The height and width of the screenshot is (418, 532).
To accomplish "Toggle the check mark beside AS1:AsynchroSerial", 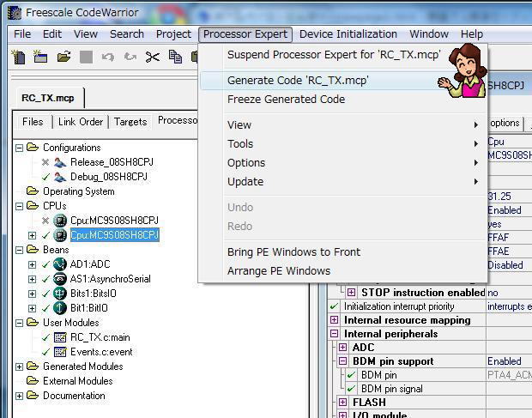I will (x=45, y=279).
